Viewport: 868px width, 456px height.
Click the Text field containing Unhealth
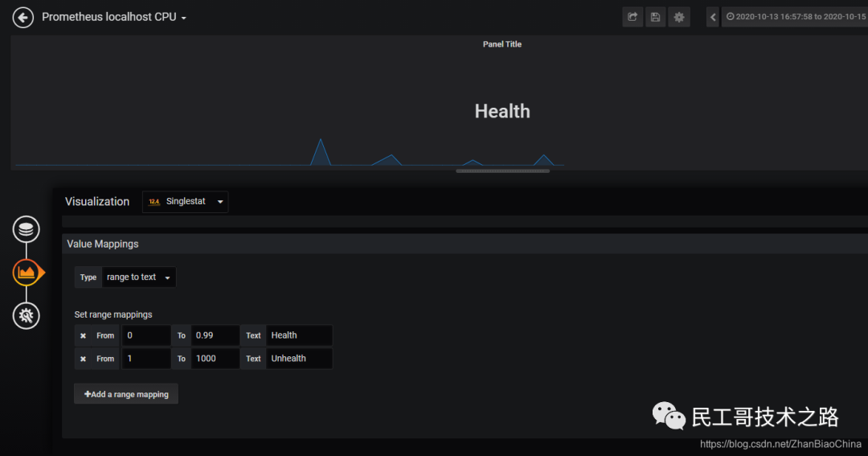tap(299, 359)
